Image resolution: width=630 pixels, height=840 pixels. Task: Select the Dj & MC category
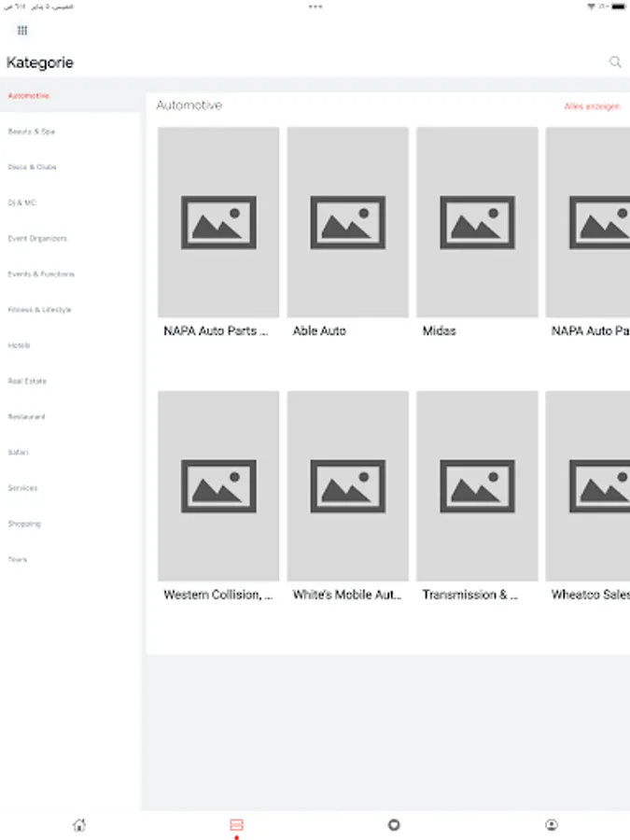[x=70, y=203]
